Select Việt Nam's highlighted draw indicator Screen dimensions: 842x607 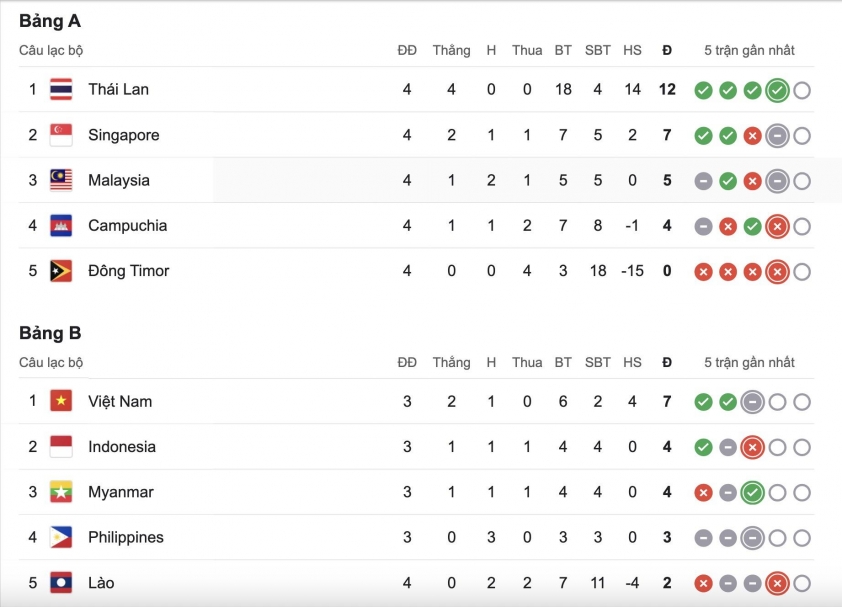coord(752,402)
